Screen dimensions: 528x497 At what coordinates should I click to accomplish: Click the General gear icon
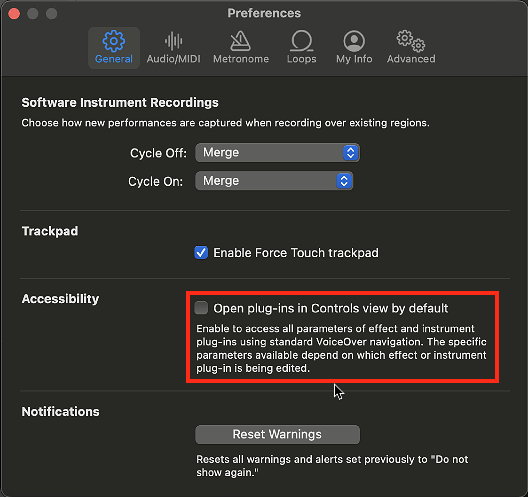click(x=114, y=41)
